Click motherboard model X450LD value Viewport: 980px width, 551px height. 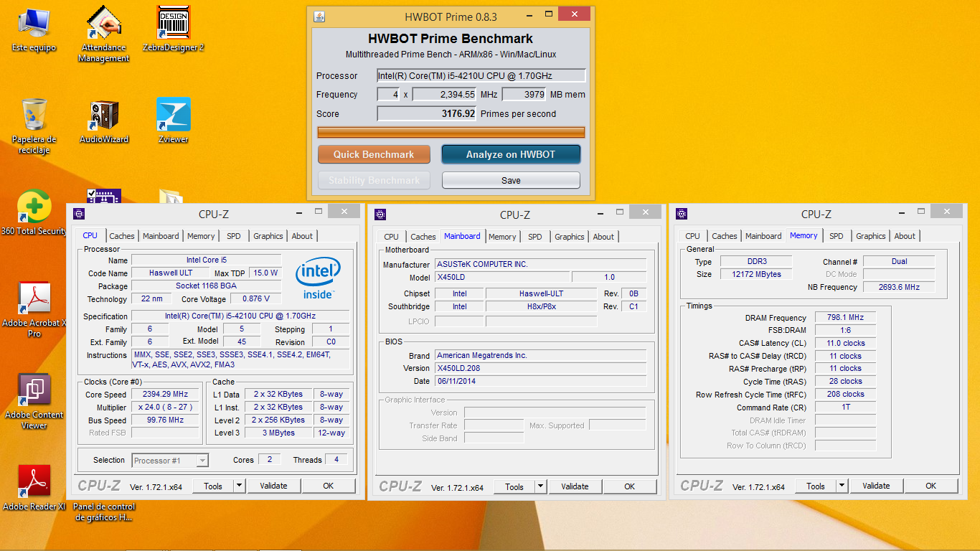coord(502,277)
